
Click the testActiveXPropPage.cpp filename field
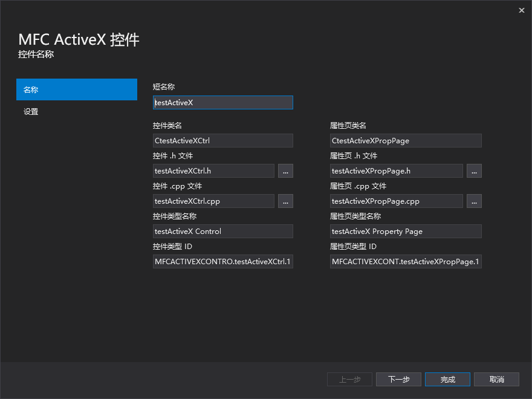tap(395, 201)
